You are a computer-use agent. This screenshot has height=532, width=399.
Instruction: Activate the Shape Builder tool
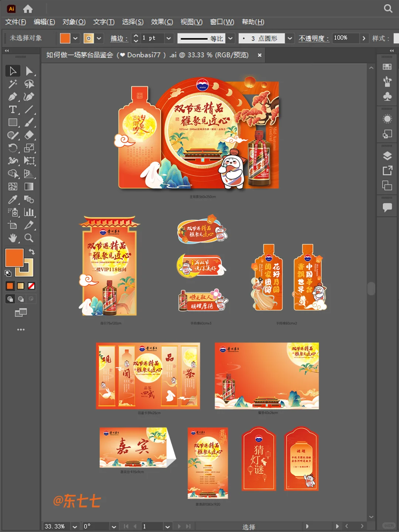[13, 174]
